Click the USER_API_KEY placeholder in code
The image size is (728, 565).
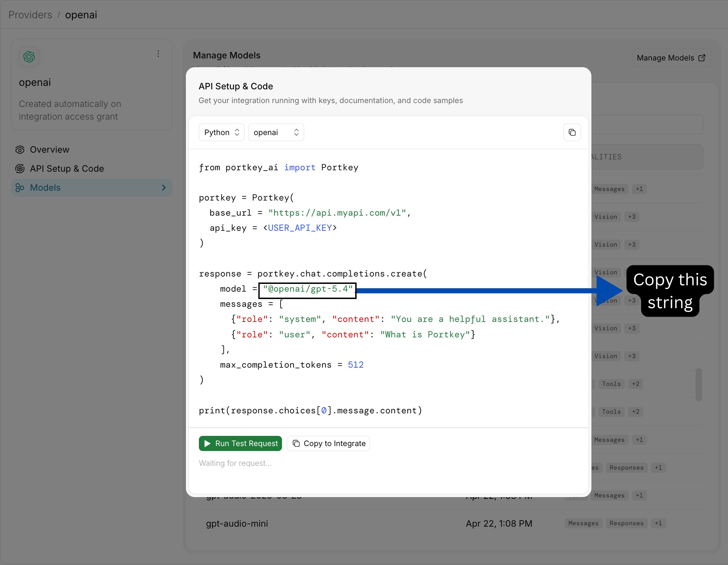click(x=300, y=228)
